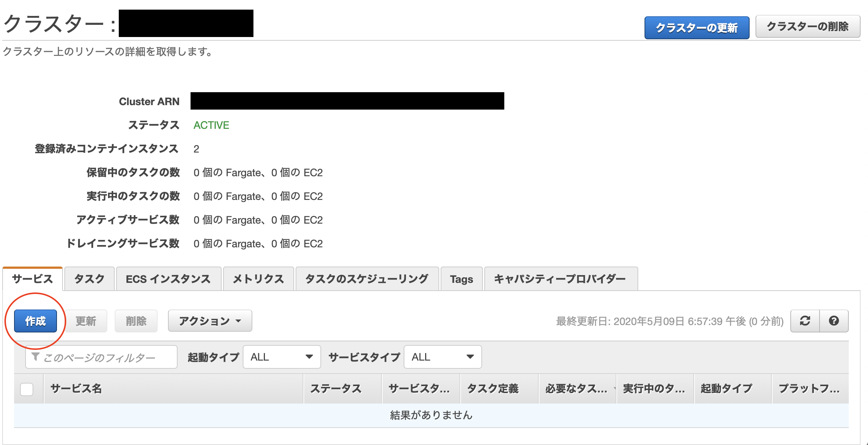Open the ECS インスタンス tab
This screenshot has height=445, width=868.
click(x=168, y=279)
